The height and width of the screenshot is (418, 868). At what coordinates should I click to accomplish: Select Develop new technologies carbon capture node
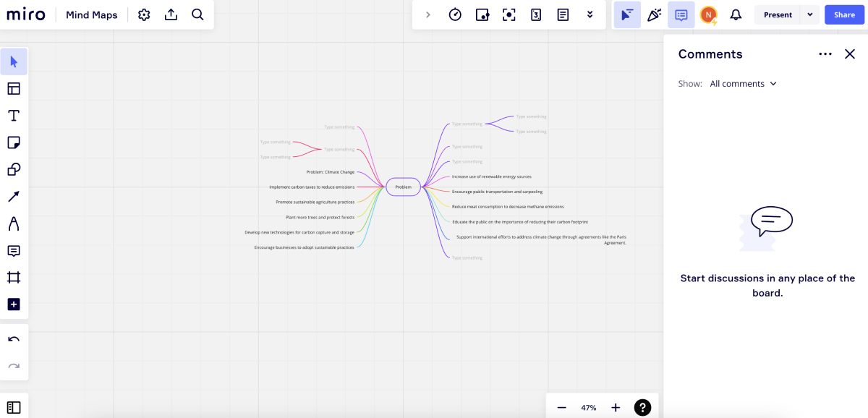tap(299, 232)
